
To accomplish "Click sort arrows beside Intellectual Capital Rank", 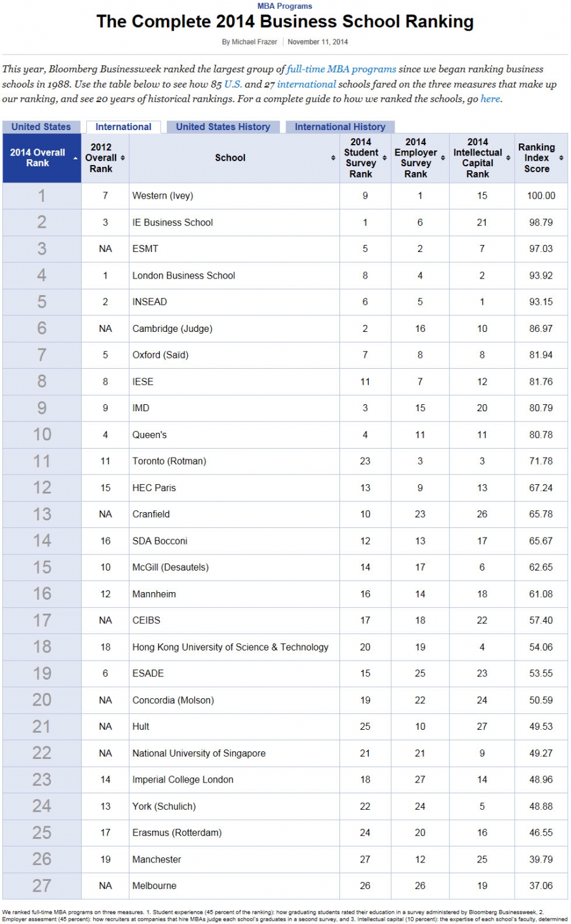I will point(508,158).
